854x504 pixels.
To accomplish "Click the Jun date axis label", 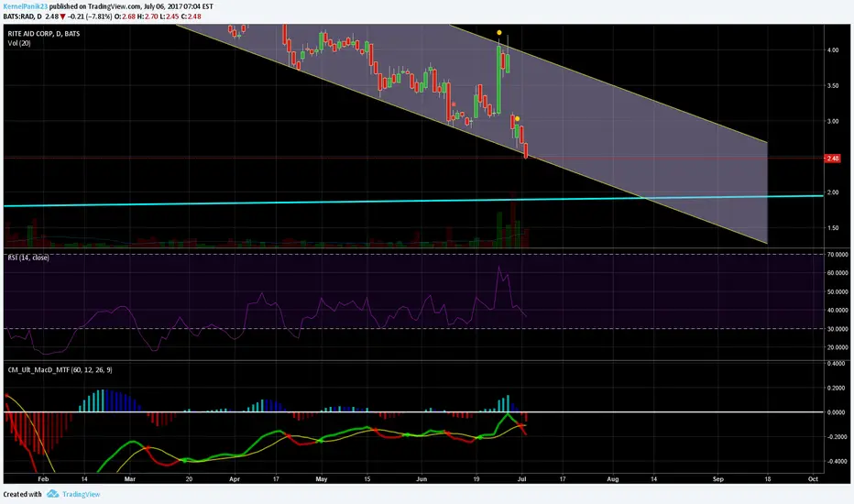I will tap(422, 479).
